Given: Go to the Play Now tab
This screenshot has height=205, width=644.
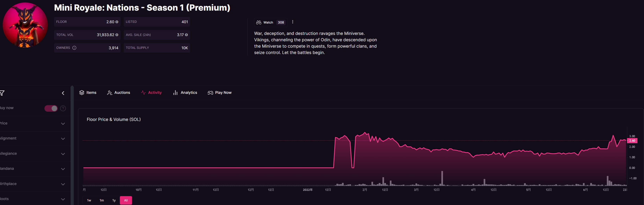Looking at the screenshot, I should pyautogui.click(x=219, y=92).
